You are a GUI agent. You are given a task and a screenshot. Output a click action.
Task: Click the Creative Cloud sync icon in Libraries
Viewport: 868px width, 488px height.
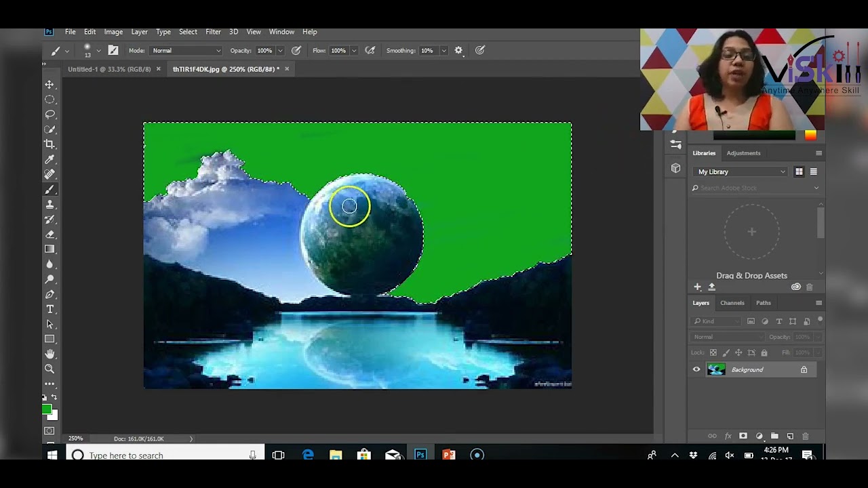click(x=796, y=287)
